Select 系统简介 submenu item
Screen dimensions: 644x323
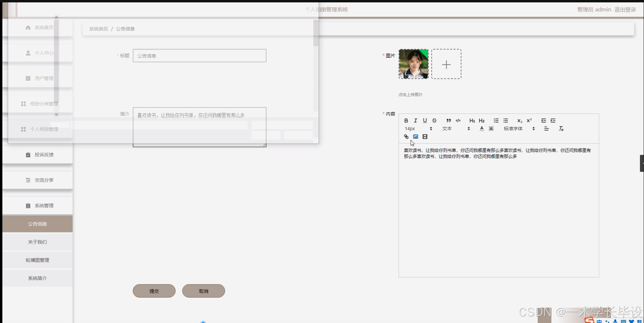(x=38, y=278)
